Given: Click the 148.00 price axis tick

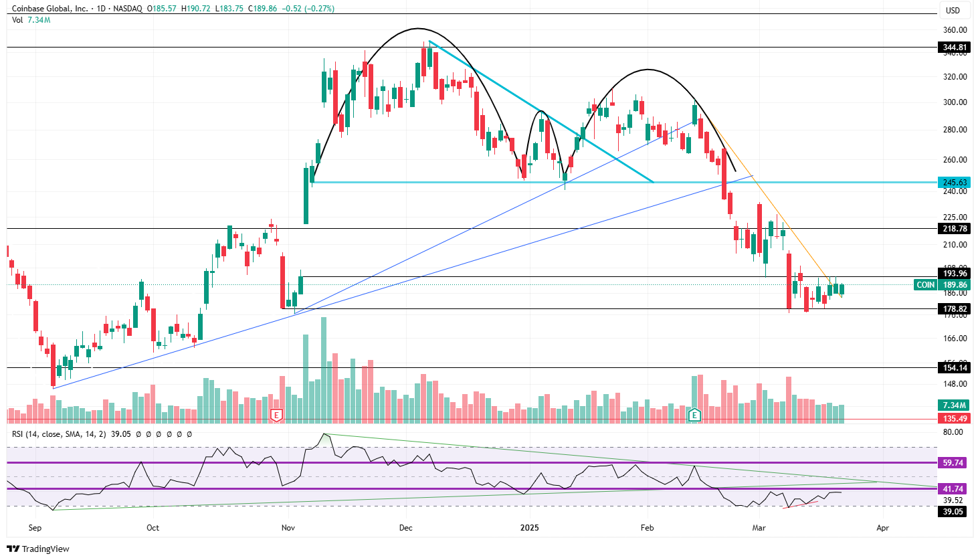Looking at the screenshot, I should click(x=955, y=384).
